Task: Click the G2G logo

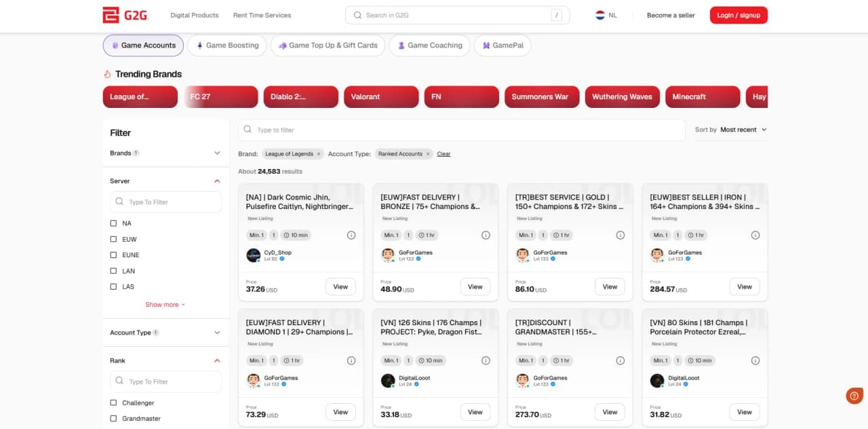Action: click(x=125, y=15)
